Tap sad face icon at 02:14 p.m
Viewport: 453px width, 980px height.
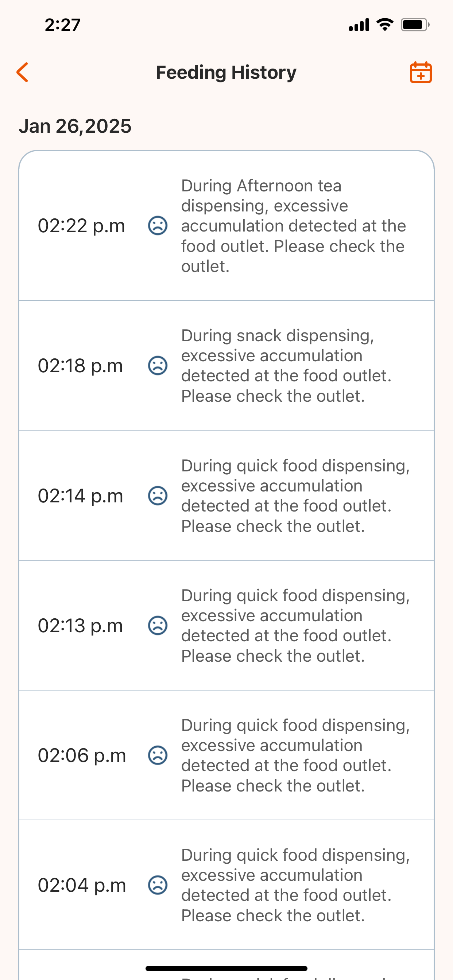point(158,496)
